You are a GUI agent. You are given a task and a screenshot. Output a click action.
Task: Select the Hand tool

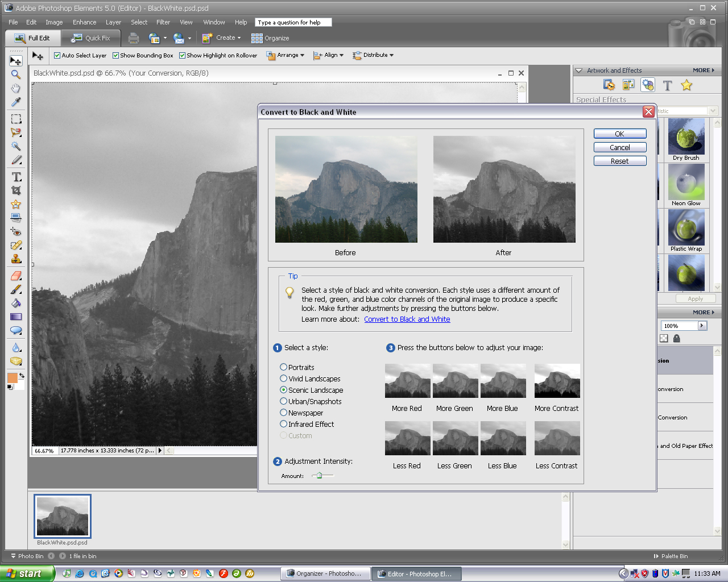click(x=16, y=88)
